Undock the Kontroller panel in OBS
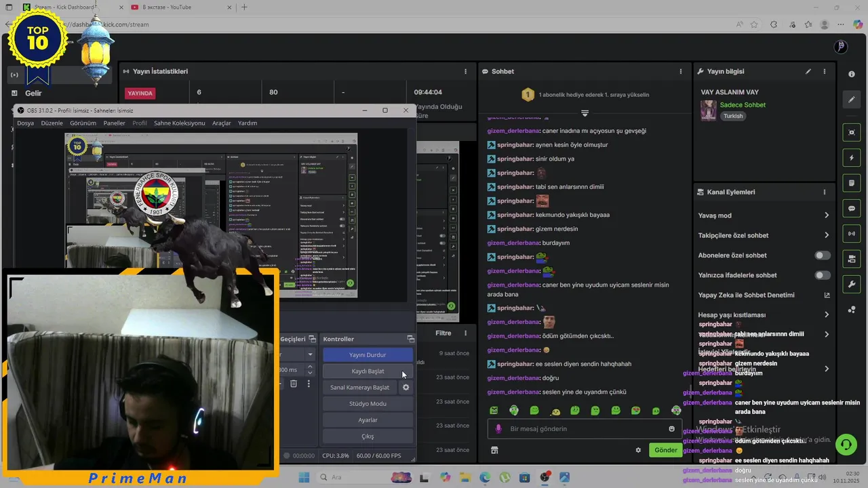868x488 pixels. click(x=410, y=339)
